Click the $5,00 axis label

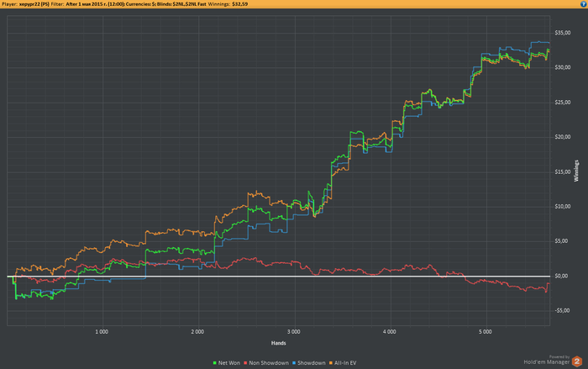pyautogui.click(x=561, y=241)
